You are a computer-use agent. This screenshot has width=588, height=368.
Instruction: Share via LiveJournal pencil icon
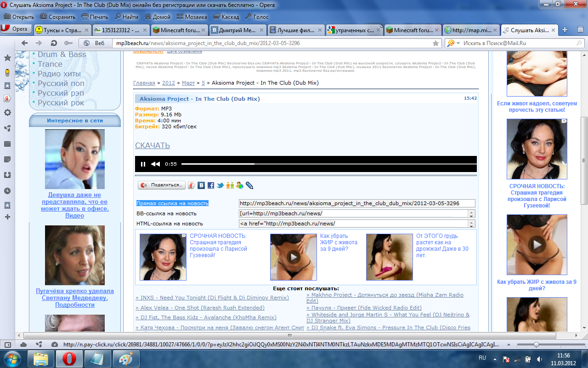coord(249,185)
